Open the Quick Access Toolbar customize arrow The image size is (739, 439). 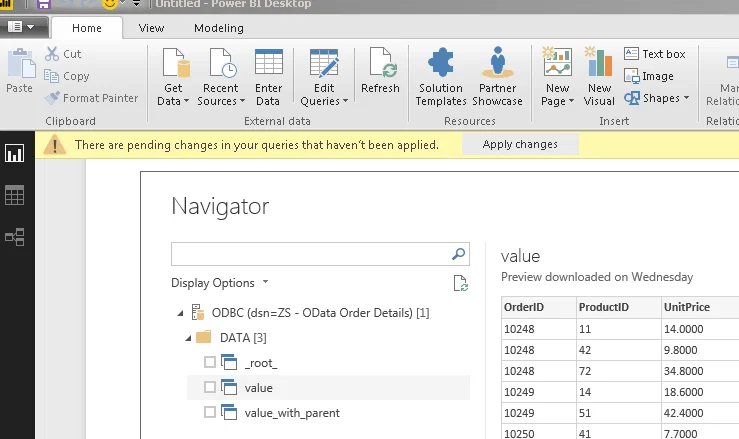137,4
